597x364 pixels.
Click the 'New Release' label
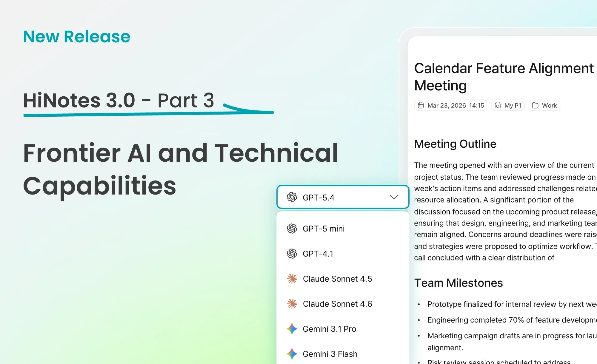pos(77,37)
